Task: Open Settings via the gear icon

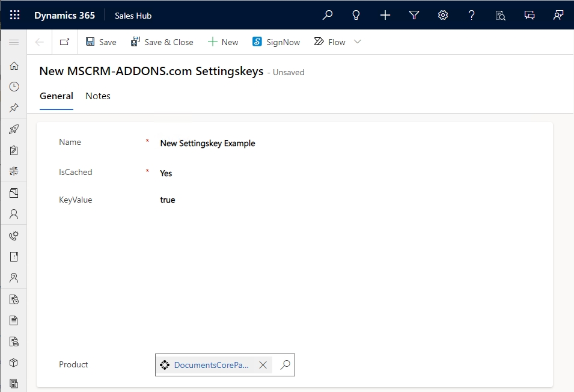Action: (x=443, y=15)
